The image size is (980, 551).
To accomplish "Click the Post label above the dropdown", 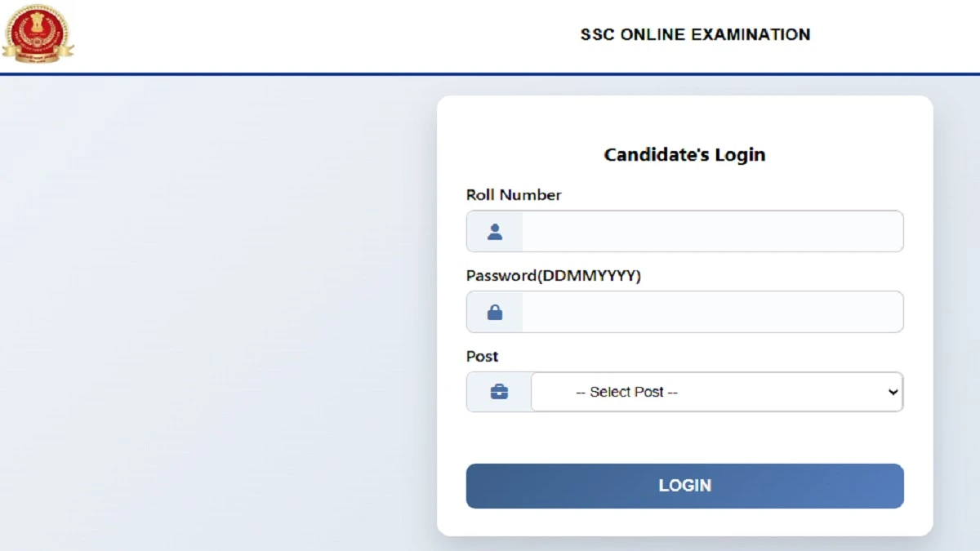I will click(x=482, y=356).
